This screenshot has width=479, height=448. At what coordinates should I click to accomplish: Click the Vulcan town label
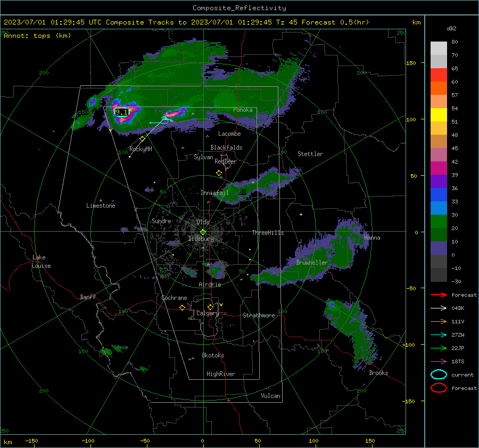click(x=270, y=396)
